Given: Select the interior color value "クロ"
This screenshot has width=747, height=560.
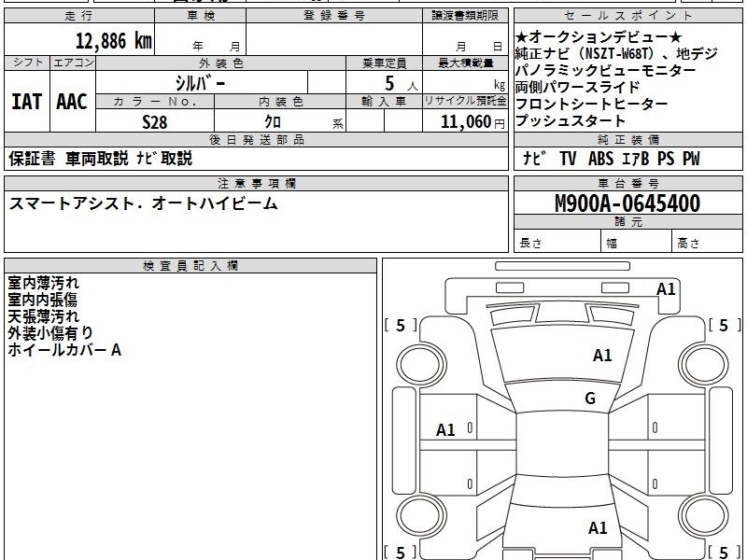Looking at the screenshot, I should [273, 122].
